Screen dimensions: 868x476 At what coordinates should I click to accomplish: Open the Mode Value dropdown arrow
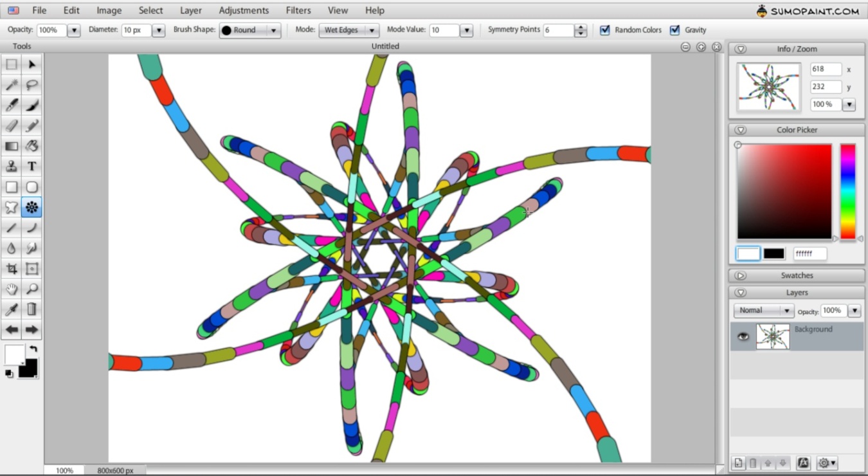[467, 30]
